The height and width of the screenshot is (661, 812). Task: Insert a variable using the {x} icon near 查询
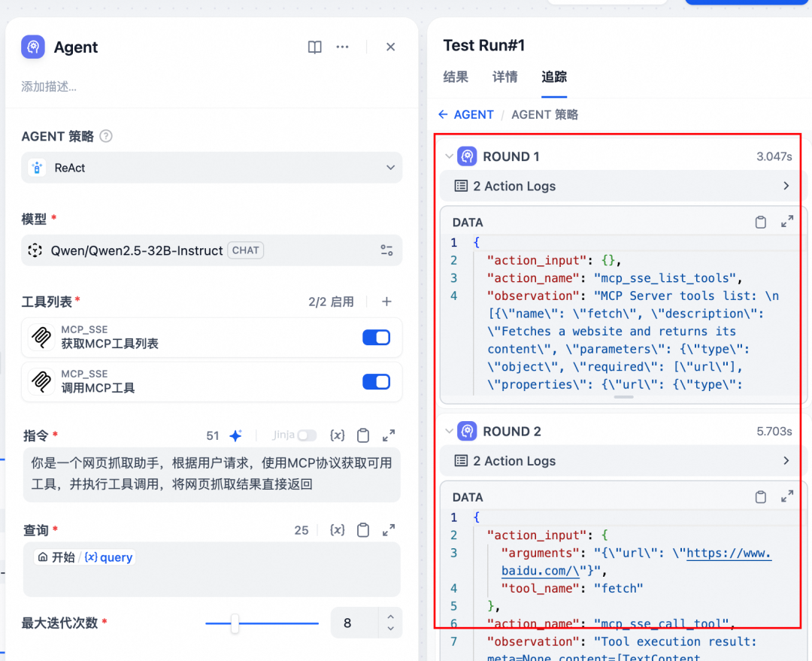tap(337, 529)
